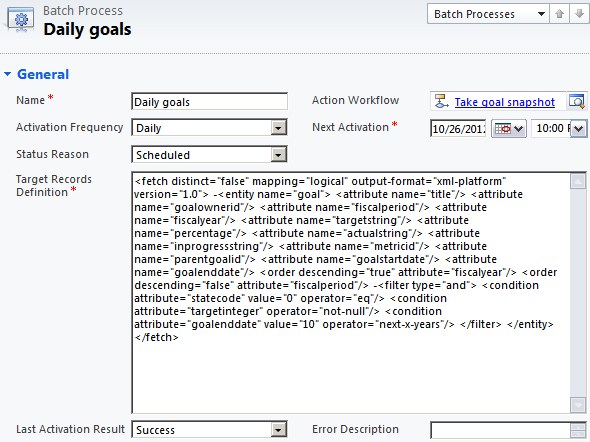590x442 pixels.
Task: Click inside the Target Records Definition box
Action: coord(351,293)
